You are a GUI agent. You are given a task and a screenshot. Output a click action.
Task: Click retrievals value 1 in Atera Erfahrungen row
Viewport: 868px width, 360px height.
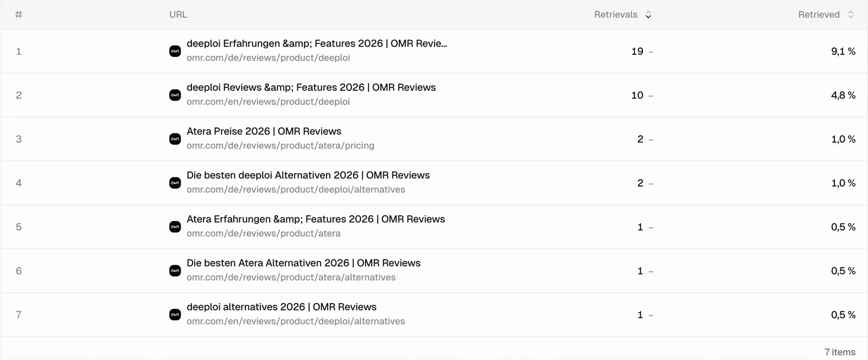640,228
